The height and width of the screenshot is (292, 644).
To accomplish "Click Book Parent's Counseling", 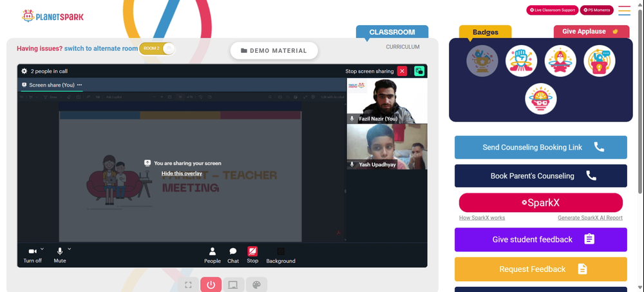I will 540,176.
